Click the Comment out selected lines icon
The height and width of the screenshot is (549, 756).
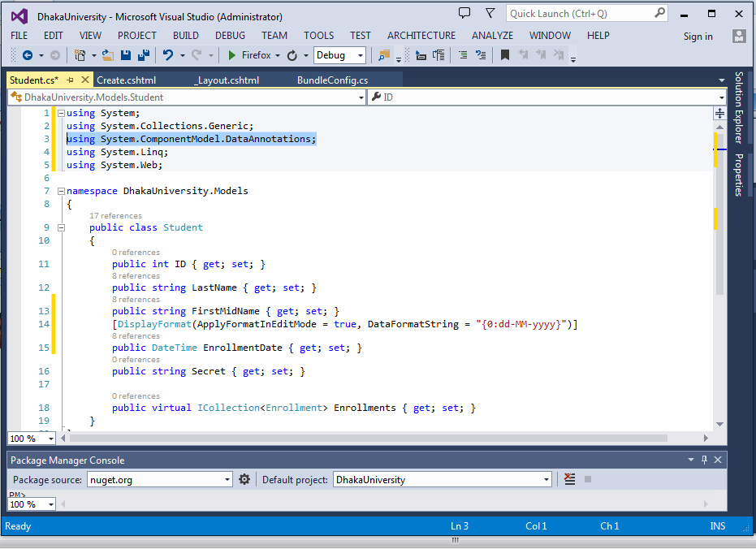[x=461, y=56]
